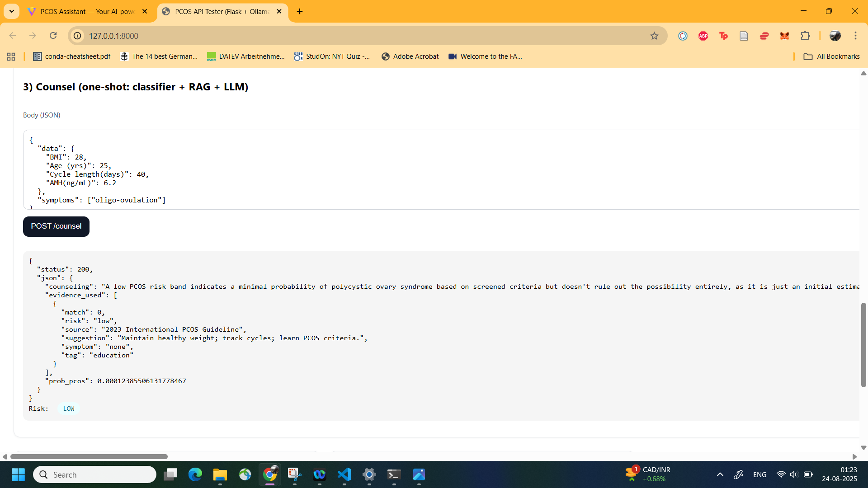View site information icon in address bar
This screenshot has height=488, width=868.
tap(78, 36)
